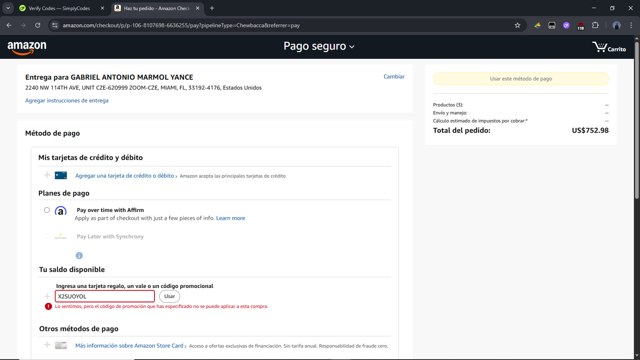The height and width of the screenshot is (360, 640).
Task: Click Agregar instrucciones de entrega
Action: [67, 100]
